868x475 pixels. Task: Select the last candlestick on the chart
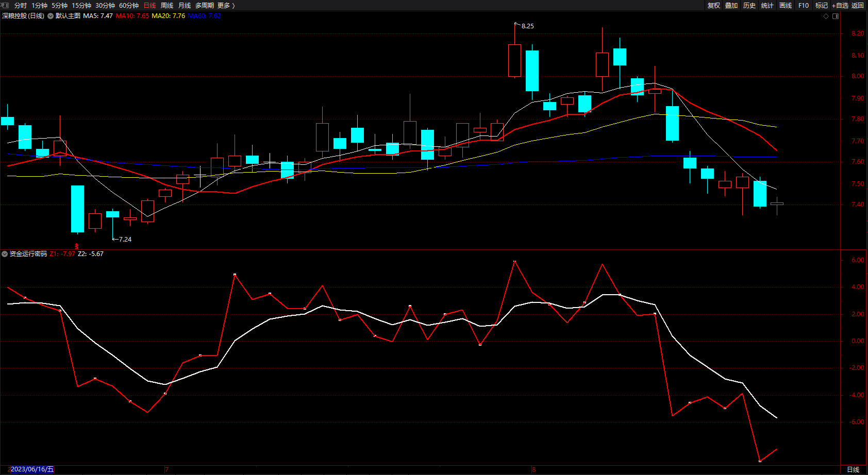tap(777, 205)
